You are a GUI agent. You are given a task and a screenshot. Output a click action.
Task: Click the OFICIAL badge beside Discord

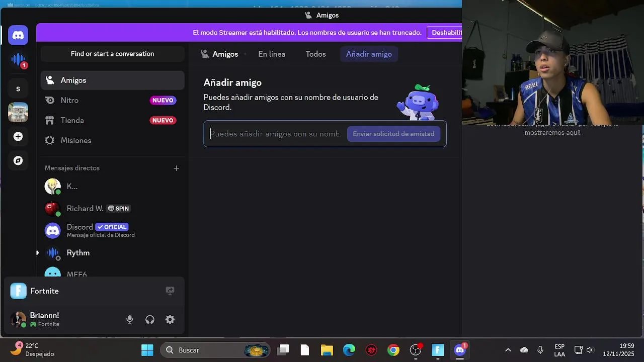click(x=112, y=227)
